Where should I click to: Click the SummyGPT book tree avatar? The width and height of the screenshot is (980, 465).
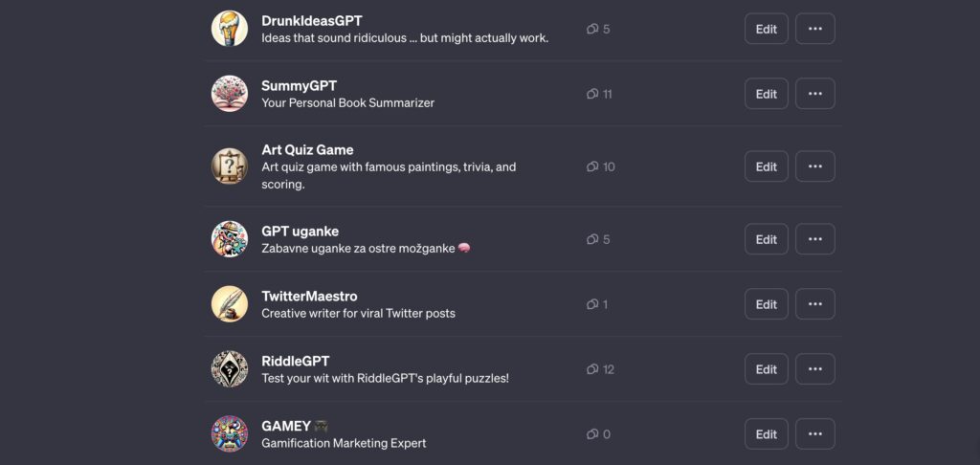230,94
